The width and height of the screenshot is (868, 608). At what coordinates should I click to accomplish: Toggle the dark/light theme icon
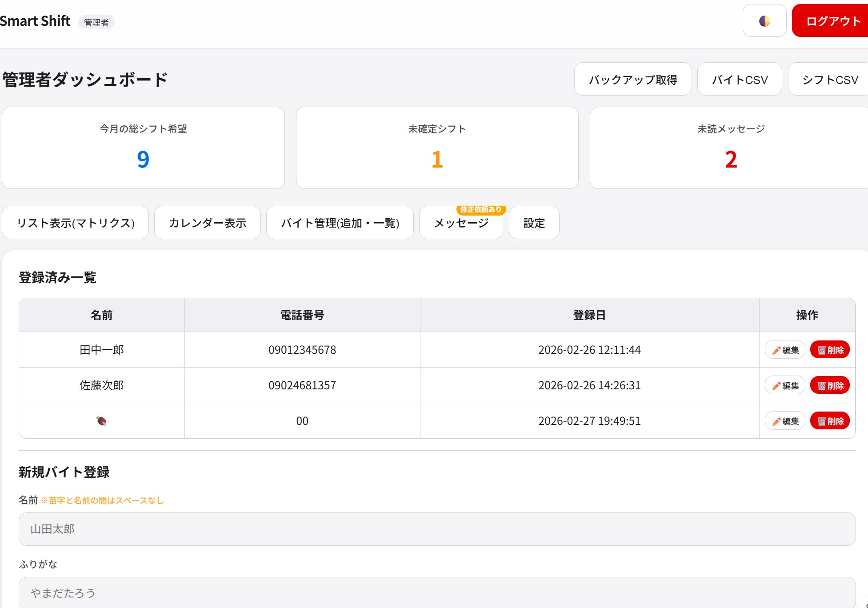point(764,21)
